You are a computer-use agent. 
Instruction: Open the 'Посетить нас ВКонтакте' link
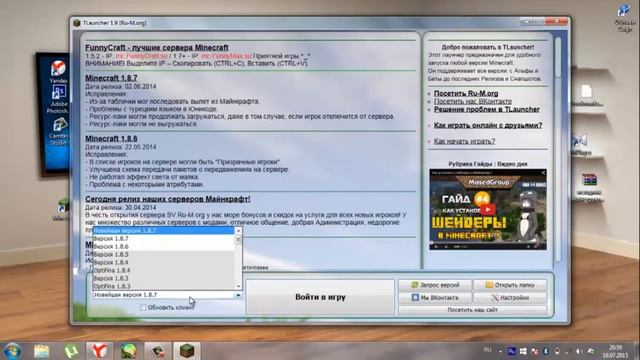[x=473, y=101]
